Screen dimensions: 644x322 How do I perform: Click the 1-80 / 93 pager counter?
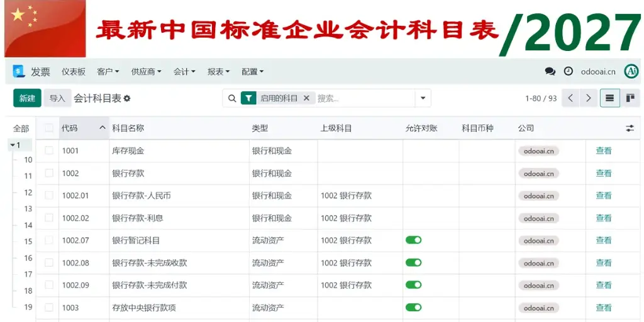[541, 99]
